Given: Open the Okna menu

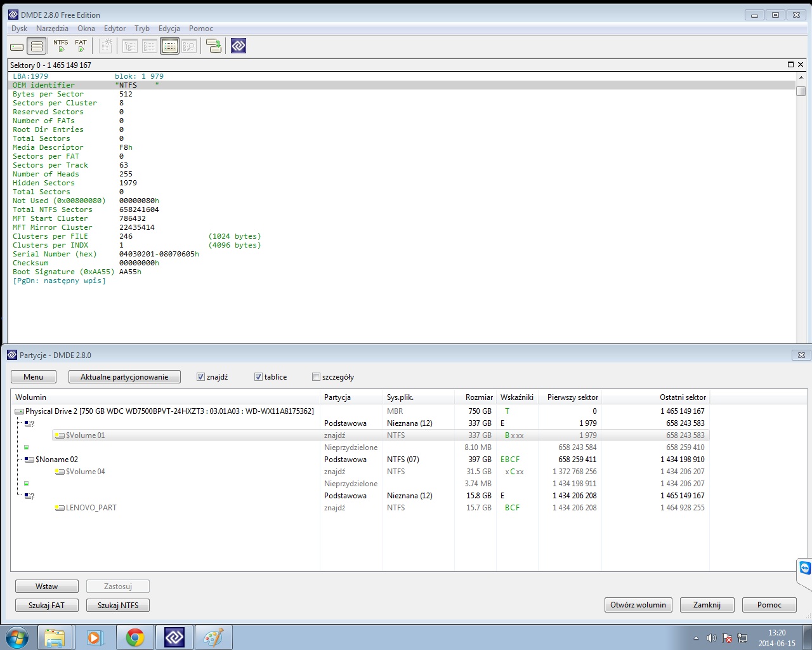Looking at the screenshot, I should [x=86, y=29].
